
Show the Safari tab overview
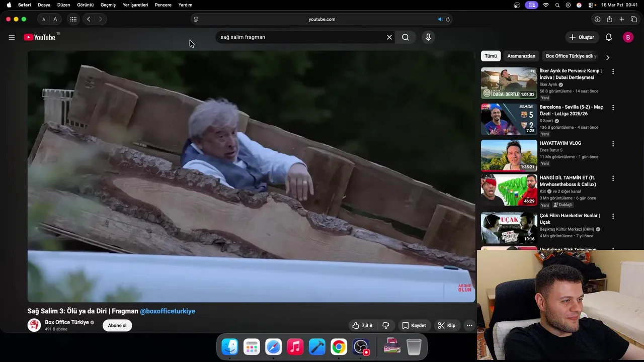(x=634, y=19)
